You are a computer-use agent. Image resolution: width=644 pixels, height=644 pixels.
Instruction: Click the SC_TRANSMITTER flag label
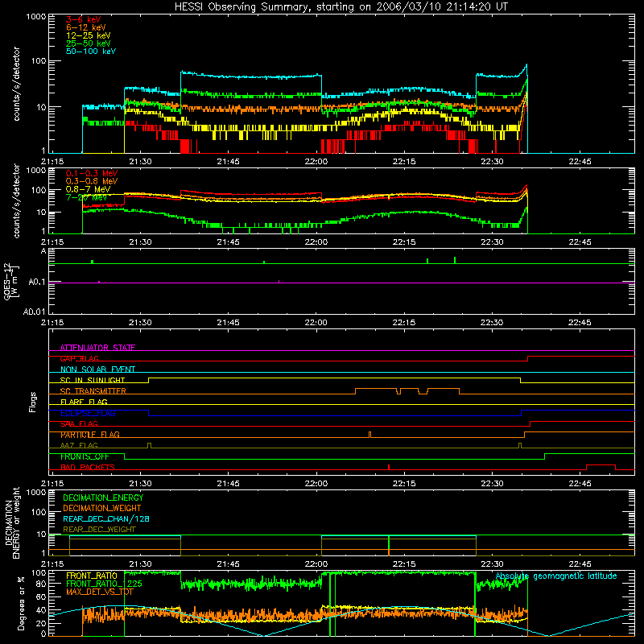[x=93, y=391]
